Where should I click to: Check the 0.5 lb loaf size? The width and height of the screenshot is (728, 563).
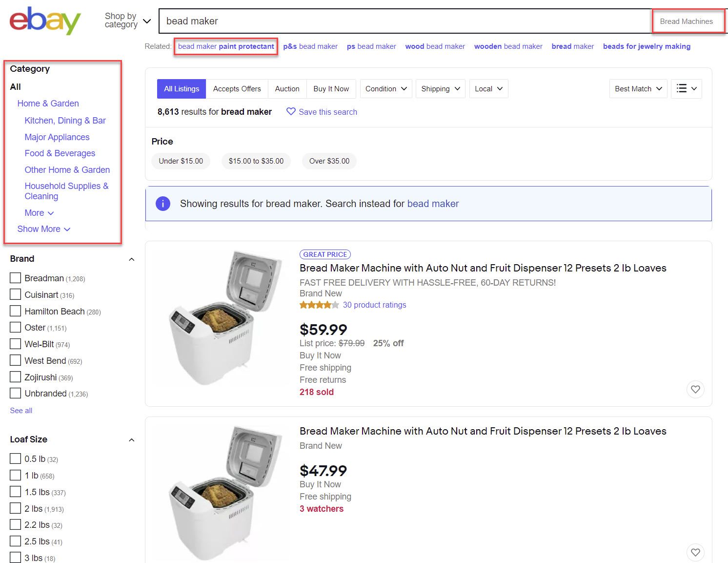[x=16, y=459]
